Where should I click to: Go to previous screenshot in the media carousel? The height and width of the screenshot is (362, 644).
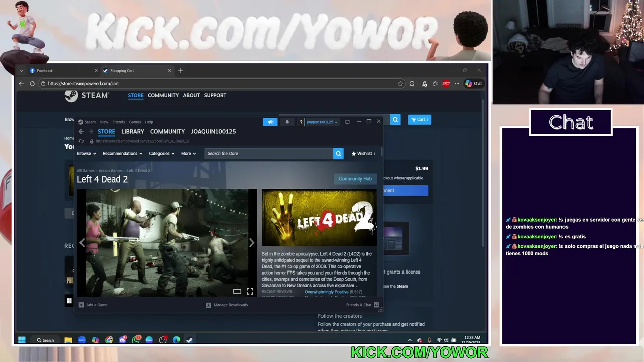tap(82, 243)
